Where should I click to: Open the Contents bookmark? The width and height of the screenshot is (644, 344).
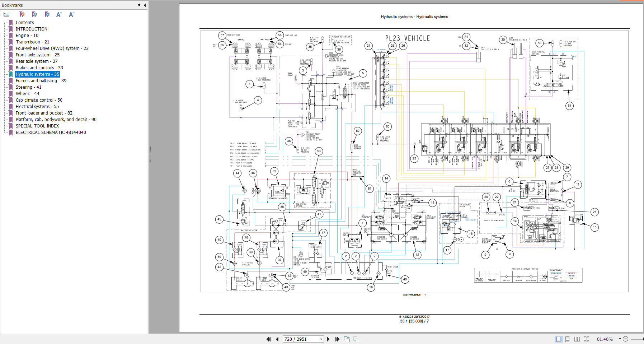click(x=25, y=22)
